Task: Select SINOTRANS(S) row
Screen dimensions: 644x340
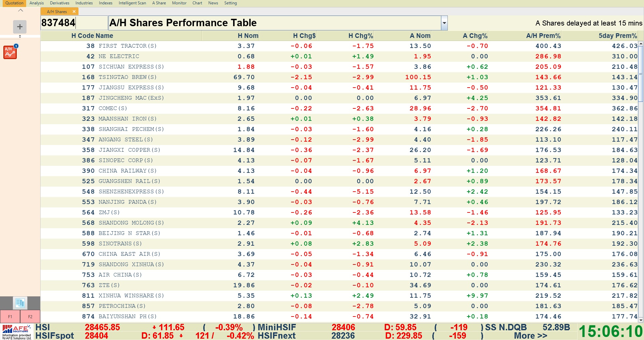Action: click(x=339, y=244)
